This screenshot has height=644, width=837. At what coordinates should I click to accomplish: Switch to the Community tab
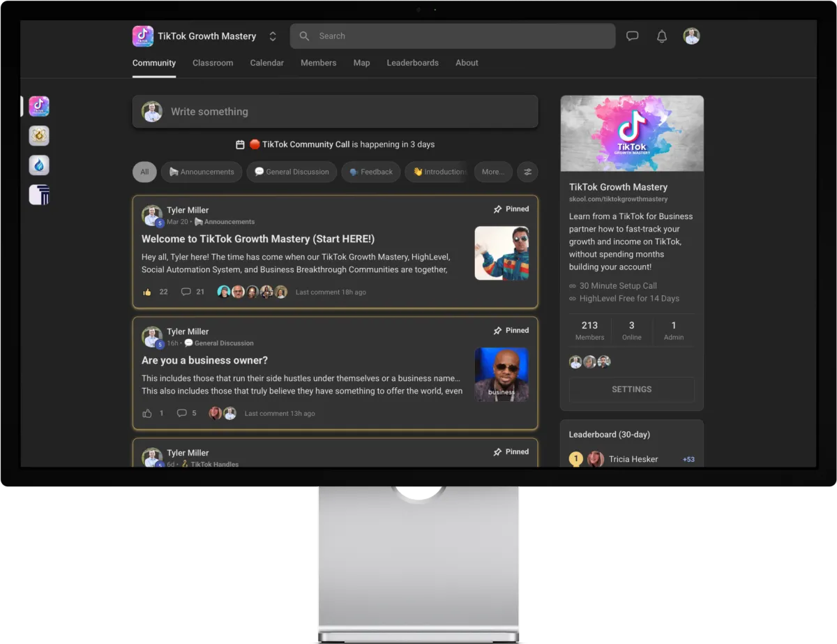(x=154, y=63)
